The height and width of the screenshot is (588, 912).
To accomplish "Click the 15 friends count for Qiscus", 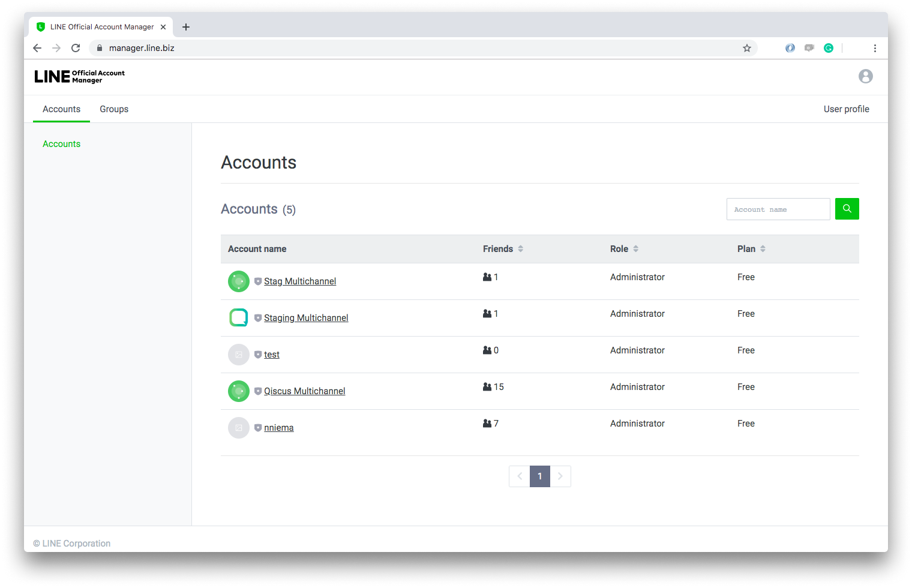I will (x=499, y=387).
